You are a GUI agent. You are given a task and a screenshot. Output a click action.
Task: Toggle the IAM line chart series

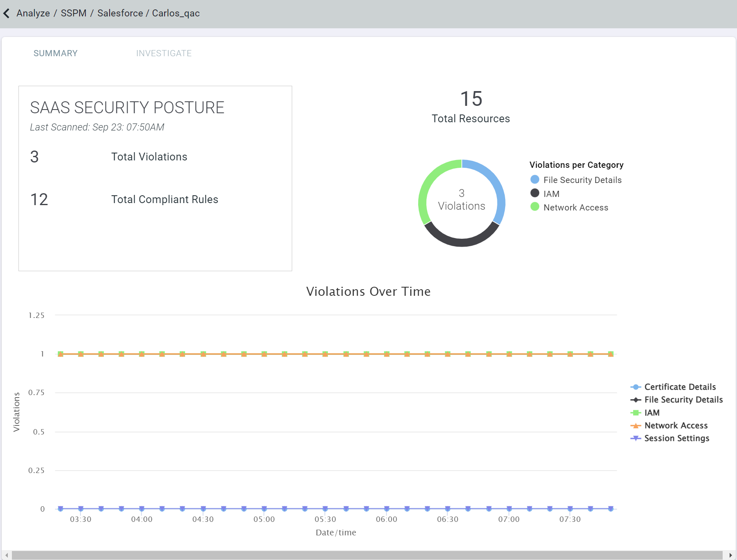click(652, 413)
